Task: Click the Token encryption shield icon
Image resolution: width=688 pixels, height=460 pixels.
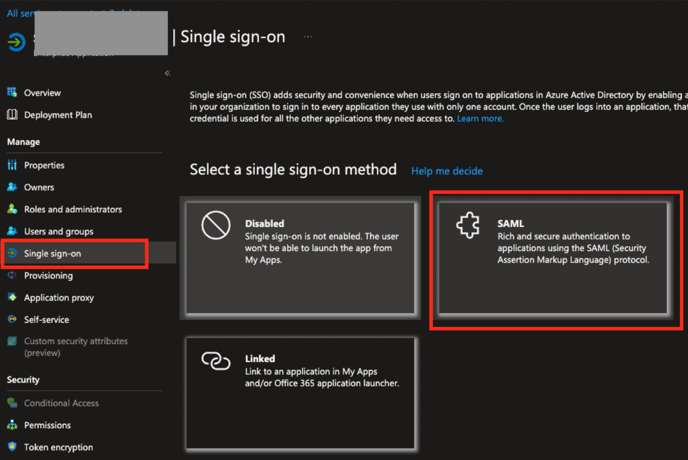Action: pyautogui.click(x=13, y=447)
